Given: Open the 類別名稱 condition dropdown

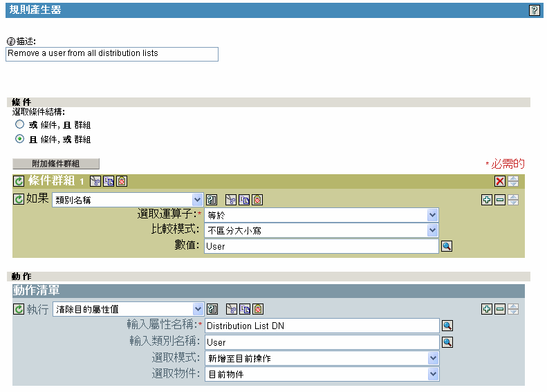Looking at the screenshot, I should [x=127, y=200].
